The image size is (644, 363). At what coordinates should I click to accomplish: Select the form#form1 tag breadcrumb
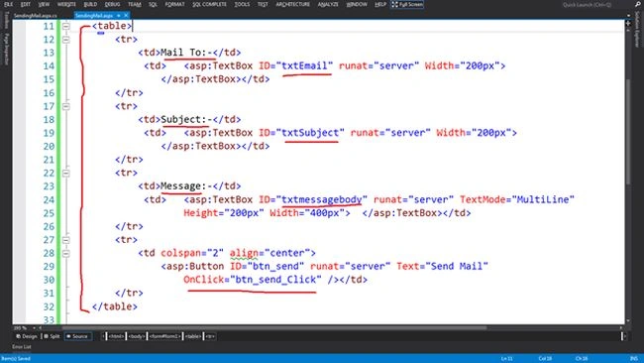[x=164, y=336]
